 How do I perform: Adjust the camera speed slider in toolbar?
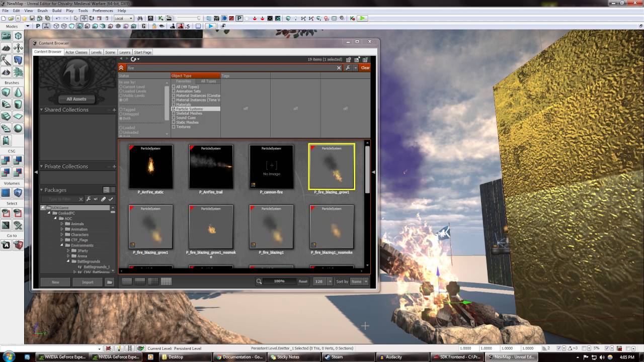[x=189, y=19]
